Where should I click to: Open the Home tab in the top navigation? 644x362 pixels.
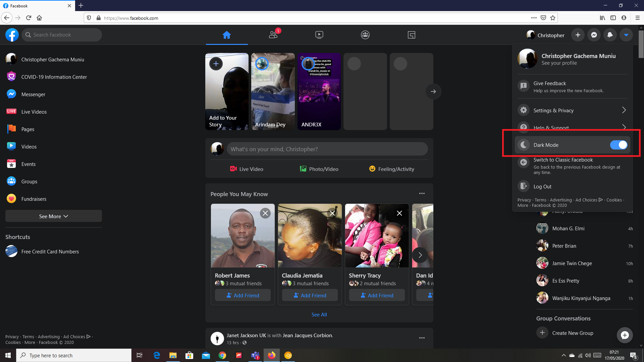227,35
